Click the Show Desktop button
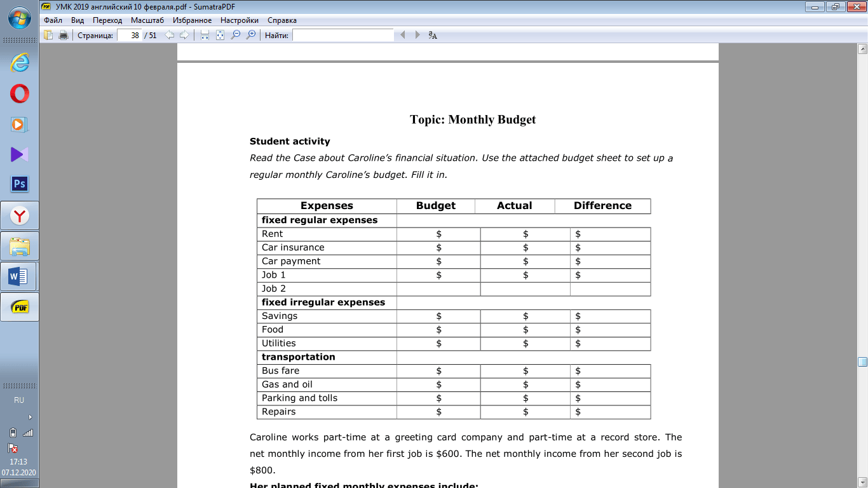868x488 pixels. [x=19, y=484]
